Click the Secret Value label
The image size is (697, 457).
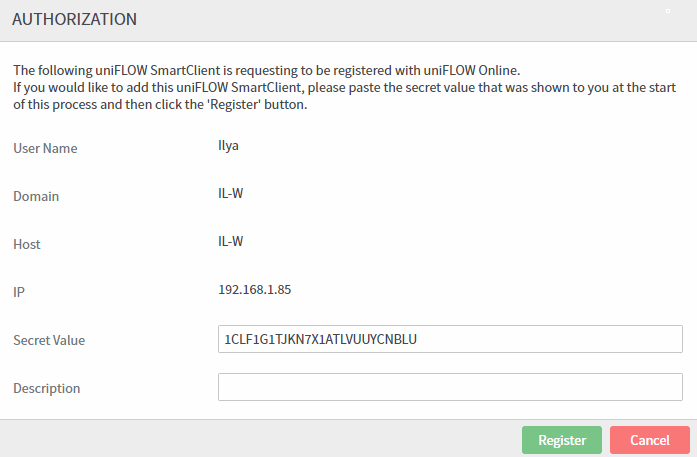click(x=49, y=340)
